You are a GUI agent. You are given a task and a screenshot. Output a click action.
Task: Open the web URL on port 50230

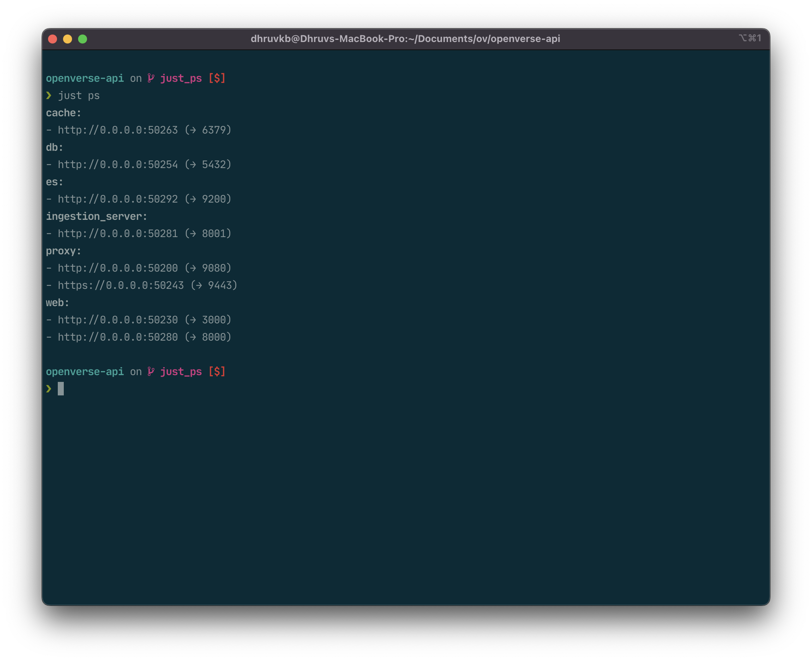click(118, 320)
